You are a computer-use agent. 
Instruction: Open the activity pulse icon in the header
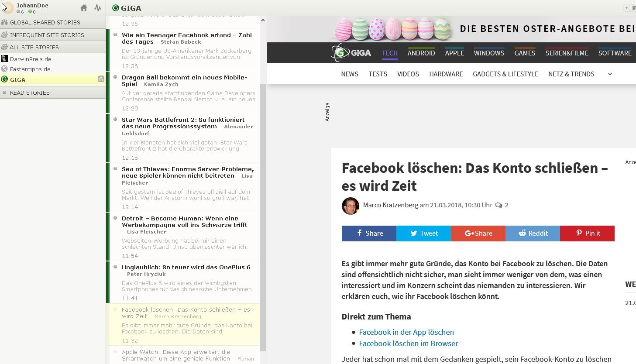tap(97, 8)
